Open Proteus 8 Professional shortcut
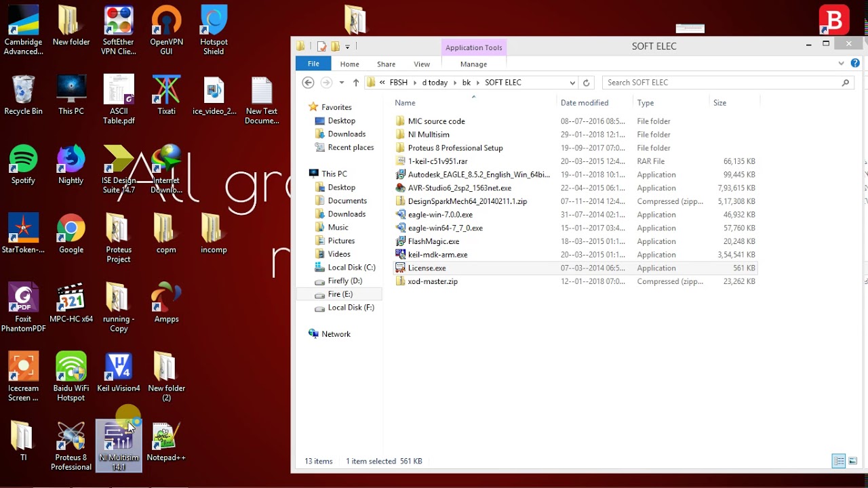The image size is (868, 488). pos(71,446)
